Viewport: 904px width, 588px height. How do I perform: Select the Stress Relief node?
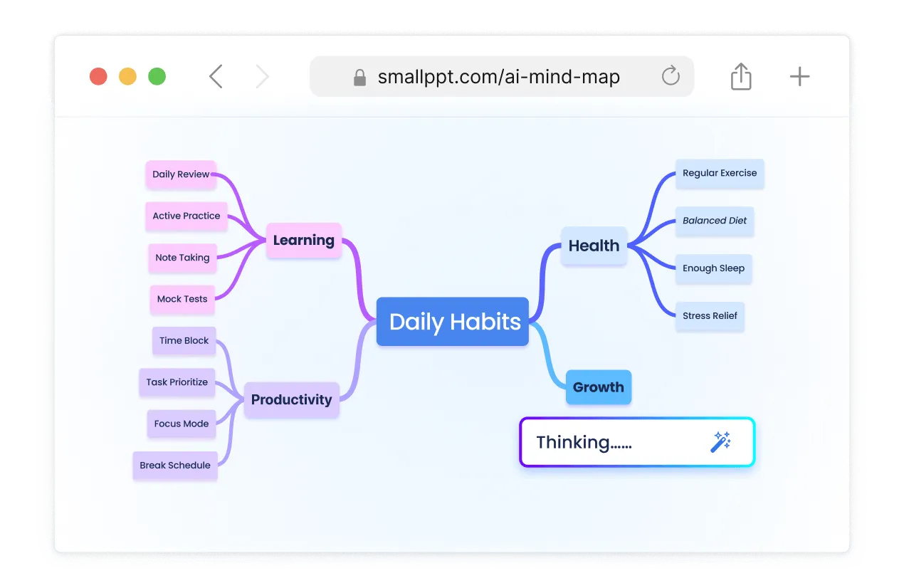point(710,316)
